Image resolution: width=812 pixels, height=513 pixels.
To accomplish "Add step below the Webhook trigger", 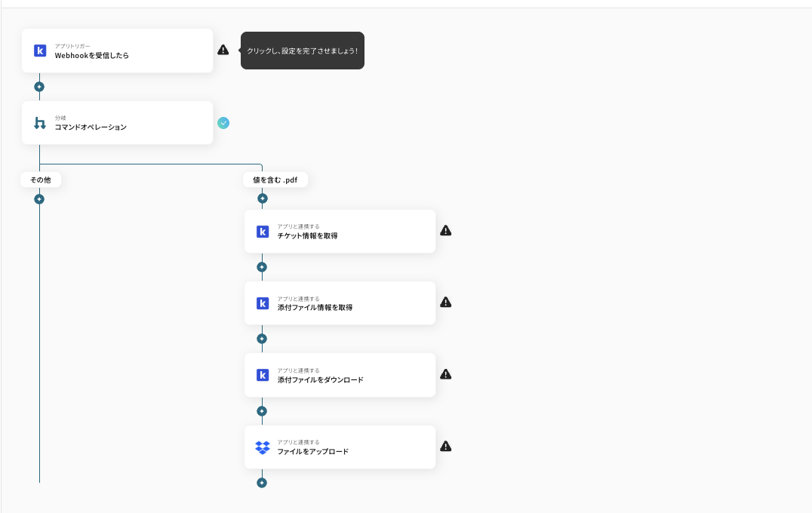I will tap(39, 87).
